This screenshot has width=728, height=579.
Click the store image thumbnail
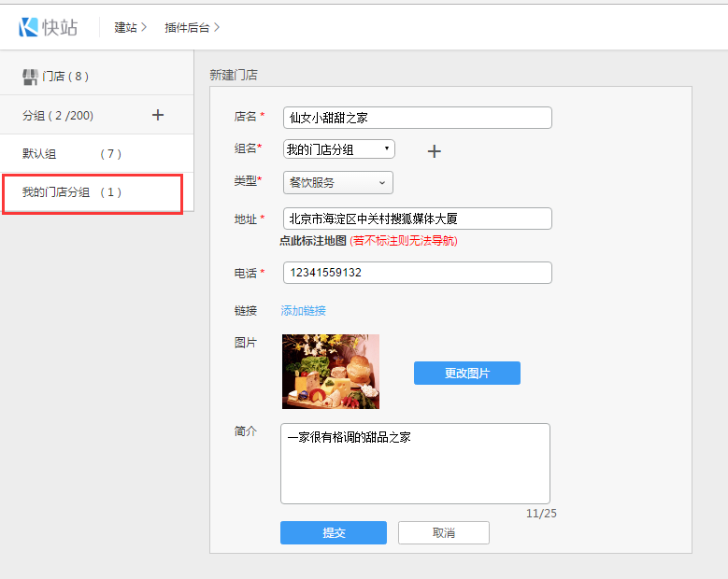(x=331, y=372)
